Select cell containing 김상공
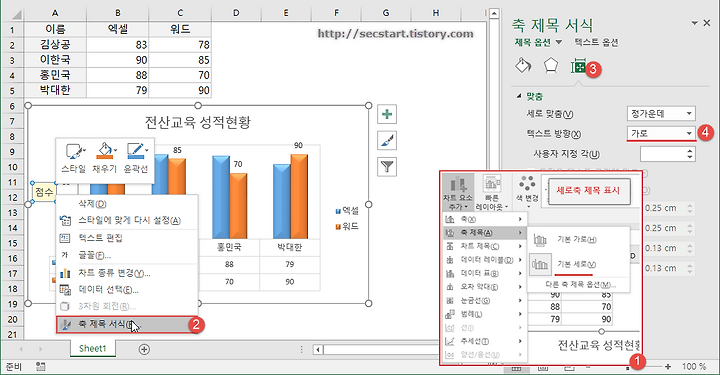Screen dimensions: 720x375 [55, 45]
